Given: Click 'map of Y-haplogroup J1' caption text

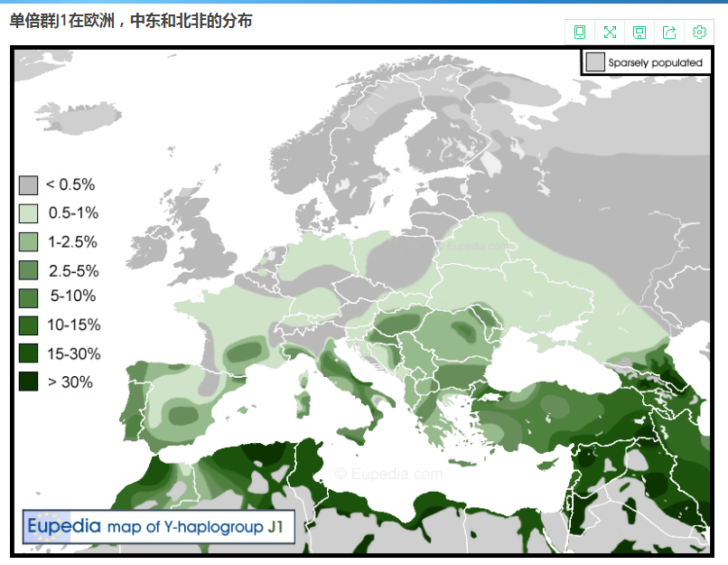Looking at the screenshot, I should pos(195,527).
